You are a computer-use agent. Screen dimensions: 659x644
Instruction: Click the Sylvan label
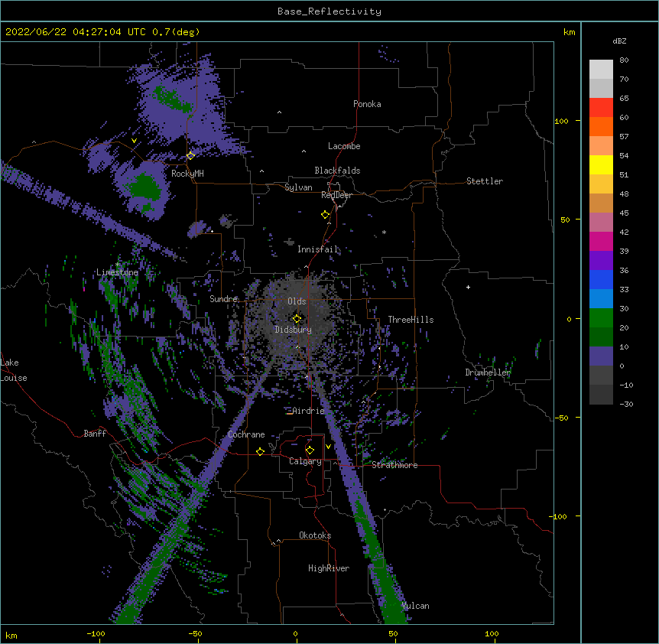coord(298,187)
